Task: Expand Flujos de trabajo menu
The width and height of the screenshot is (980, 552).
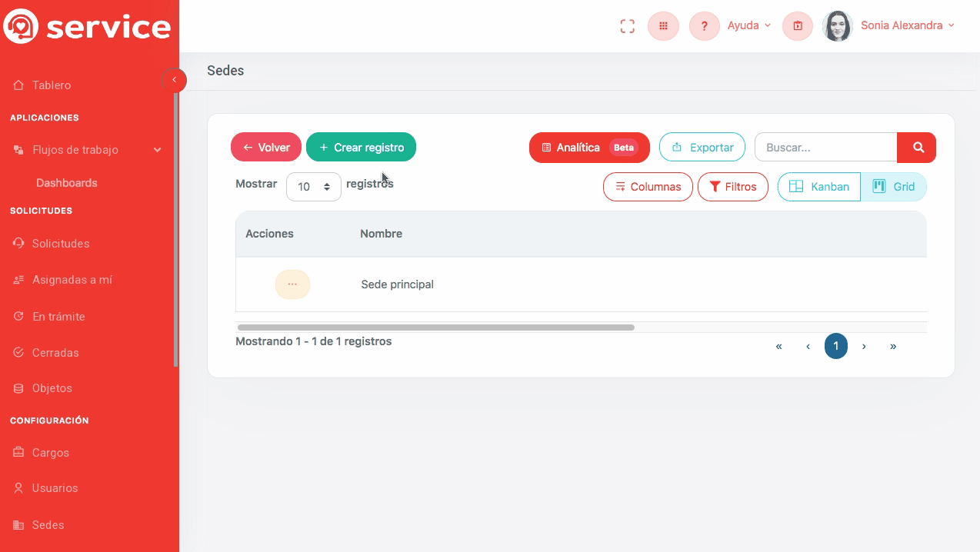Action: point(89,150)
